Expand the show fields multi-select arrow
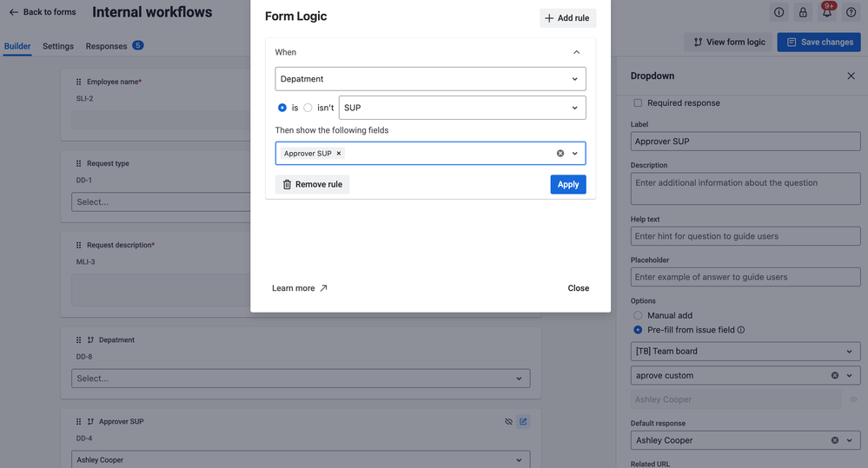Image resolution: width=868 pixels, height=468 pixels. pyautogui.click(x=574, y=153)
